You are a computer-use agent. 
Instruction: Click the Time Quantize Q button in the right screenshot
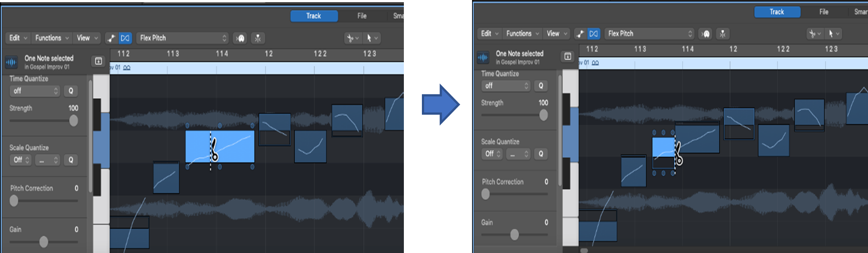coord(541,86)
